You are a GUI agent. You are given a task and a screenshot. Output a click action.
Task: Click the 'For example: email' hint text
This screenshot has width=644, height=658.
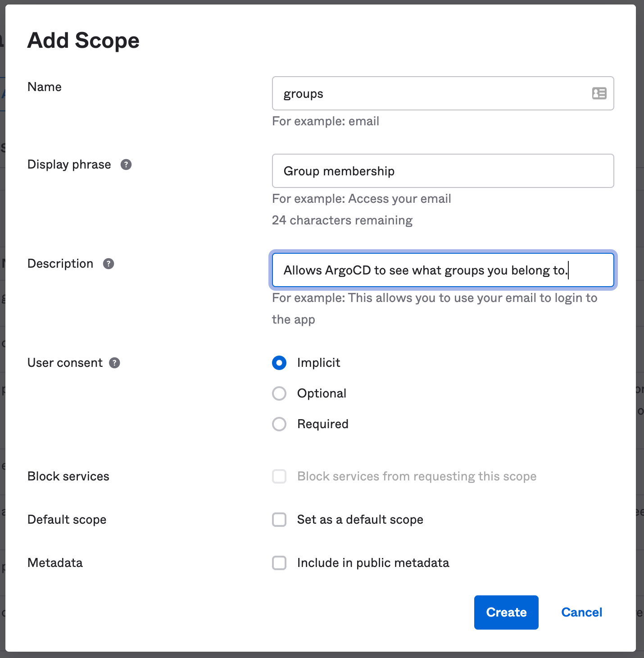326,121
